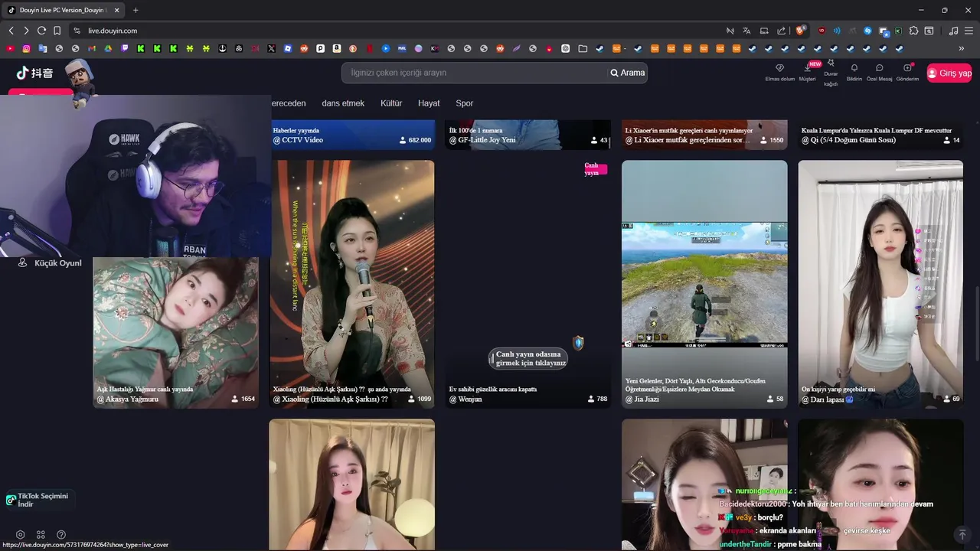This screenshot has height=551, width=980.
Task: Click the translate page icon in address bar
Action: pos(746,31)
